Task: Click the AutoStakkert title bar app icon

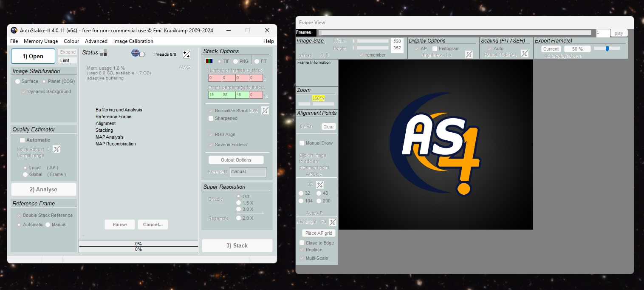Action: click(x=14, y=30)
